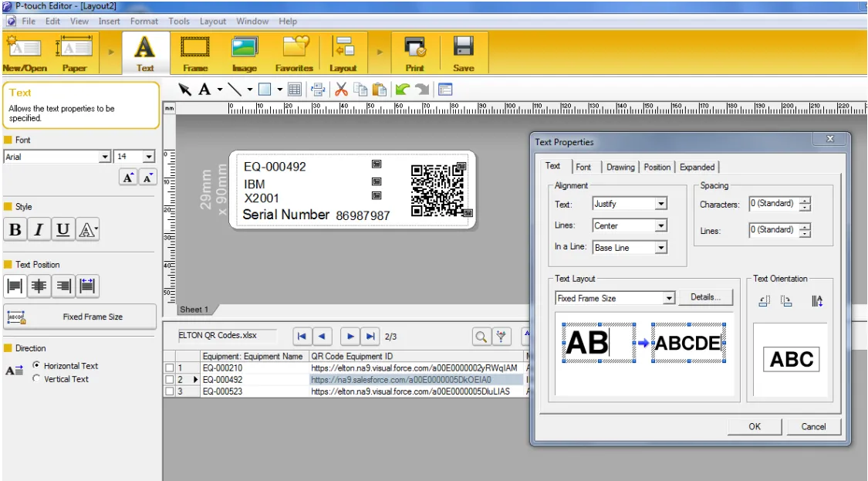Increase font size with the larger A button
This screenshot has width=868, height=481.
click(x=128, y=178)
